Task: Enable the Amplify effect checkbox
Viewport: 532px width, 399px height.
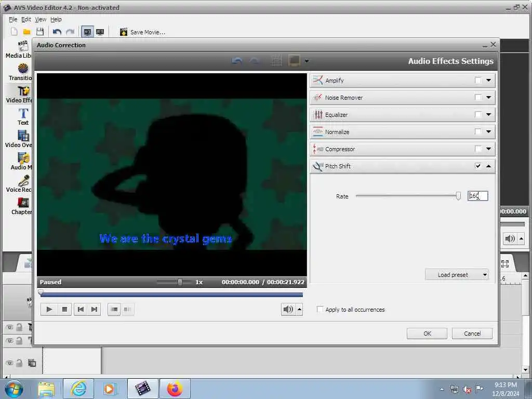Action: 478,81
